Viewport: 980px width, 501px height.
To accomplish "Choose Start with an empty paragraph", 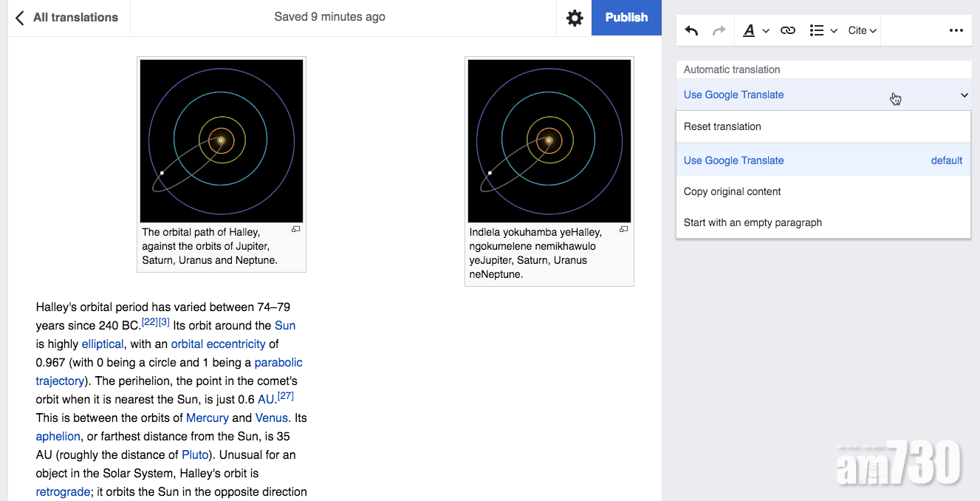I will [x=753, y=222].
